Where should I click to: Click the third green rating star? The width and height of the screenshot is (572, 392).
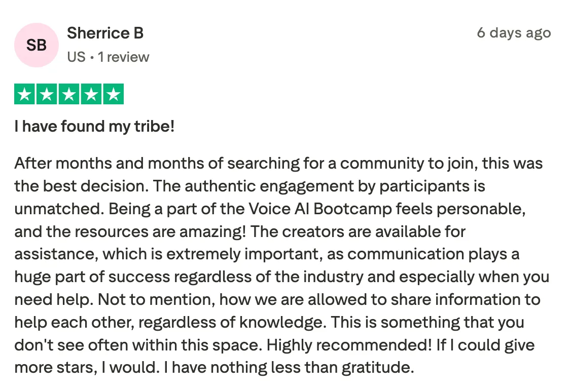69,94
